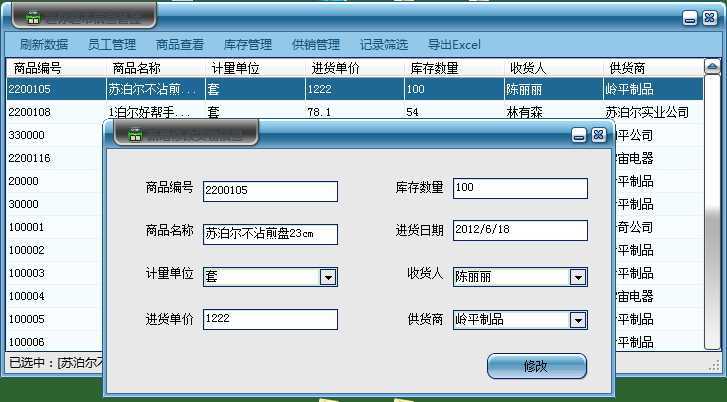Sort by 进货单价 column header

pyautogui.click(x=355, y=68)
